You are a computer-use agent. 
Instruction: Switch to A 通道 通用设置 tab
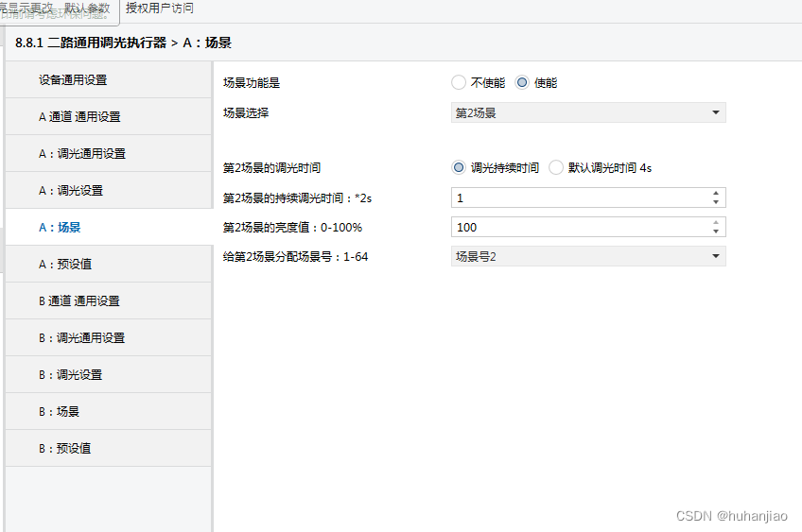[108, 117]
